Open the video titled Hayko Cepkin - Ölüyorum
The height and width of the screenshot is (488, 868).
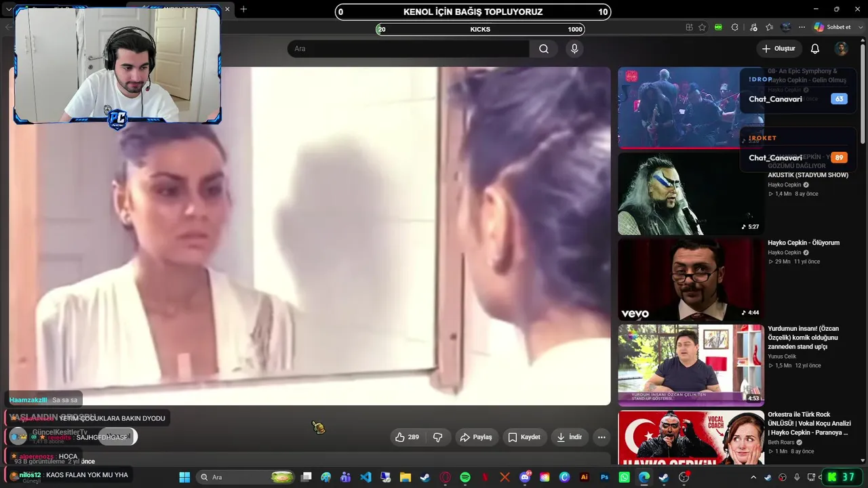point(804,243)
